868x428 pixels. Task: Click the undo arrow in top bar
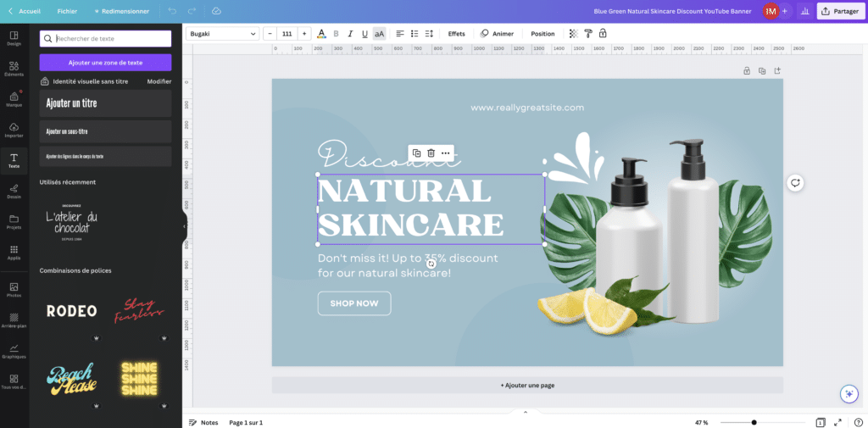point(172,11)
